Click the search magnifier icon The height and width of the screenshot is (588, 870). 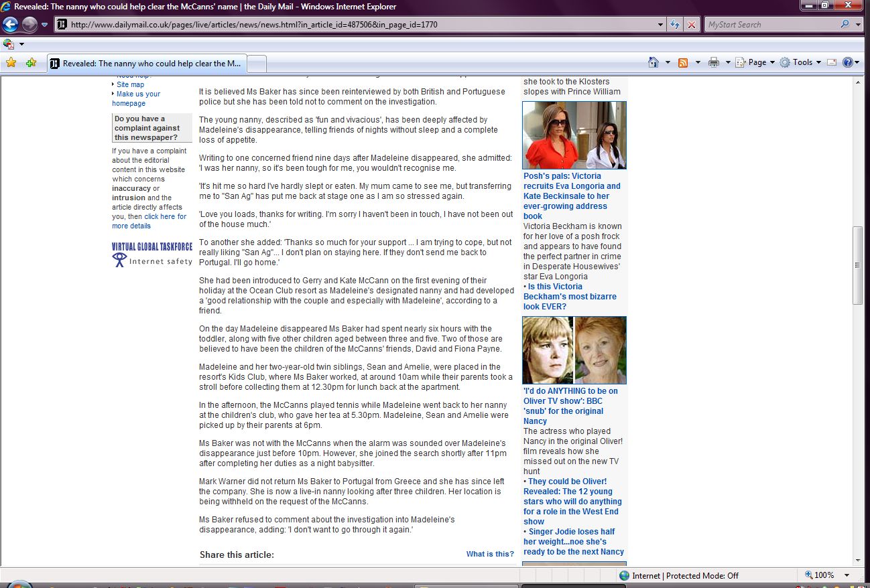tap(845, 25)
